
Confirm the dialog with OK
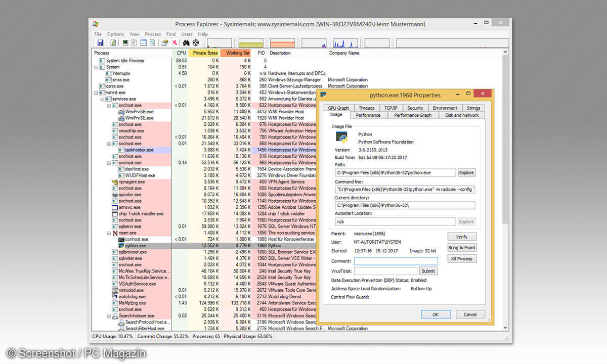coord(436,314)
